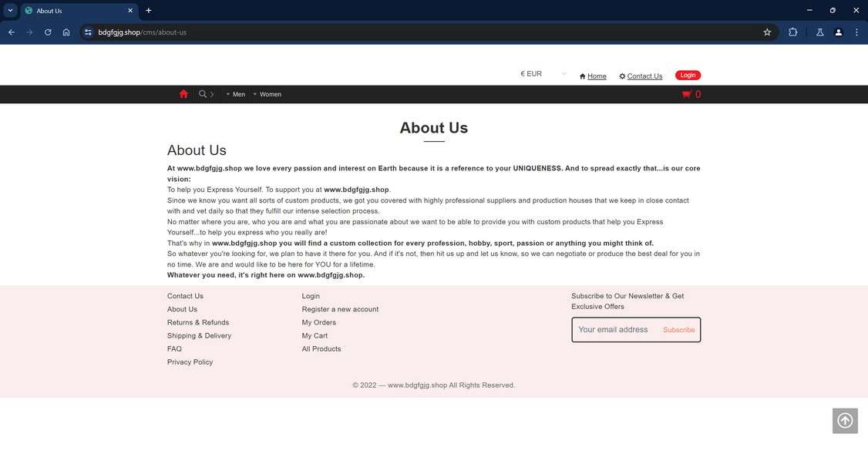
Task: Go back to the previous page
Action: point(12,32)
